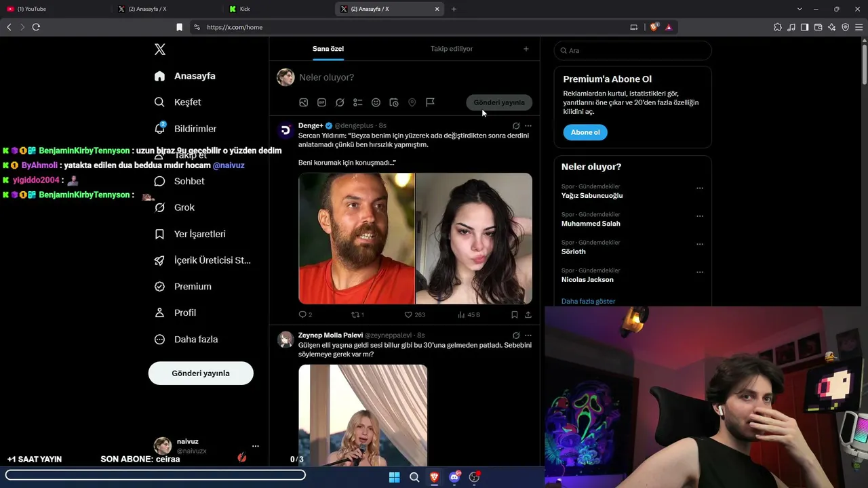Share the Denge+ post
The height and width of the screenshot is (488, 868).
(x=528, y=314)
